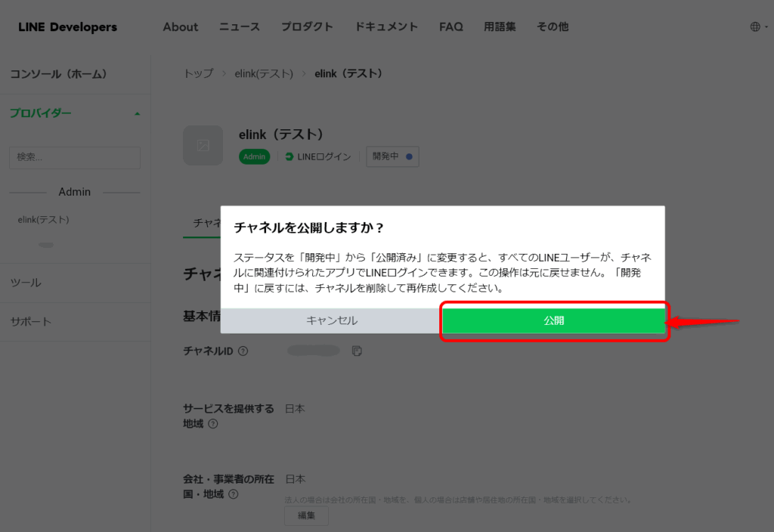Click the channel title elink（テスト）heading
The height and width of the screenshot is (532, 774).
click(281, 135)
